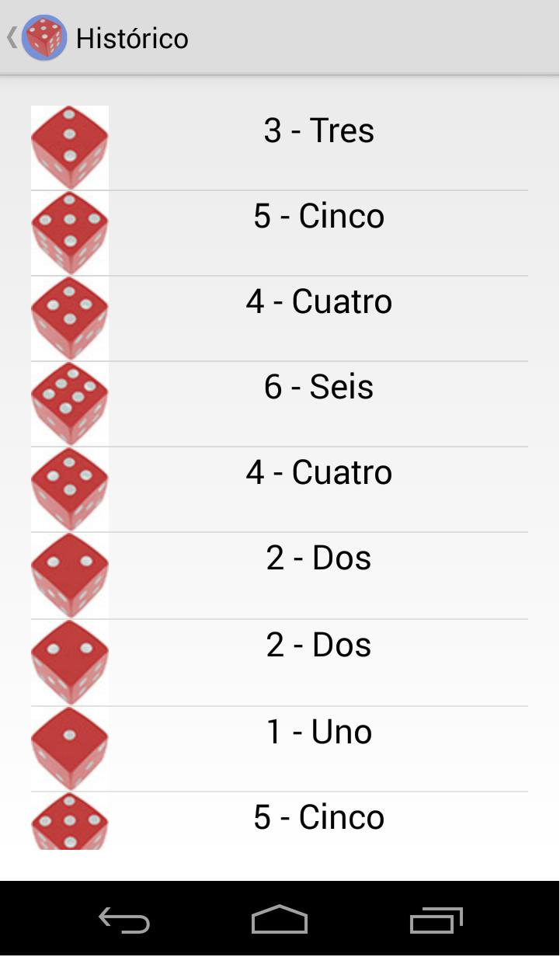Tap the Histórico title in header
The width and height of the screenshot is (560, 957).
[x=132, y=38]
